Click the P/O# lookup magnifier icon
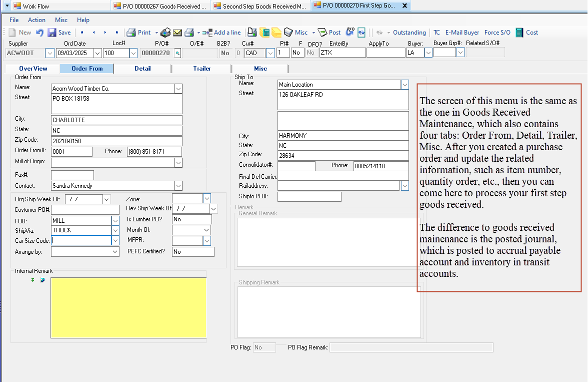 click(x=177, y=53)
